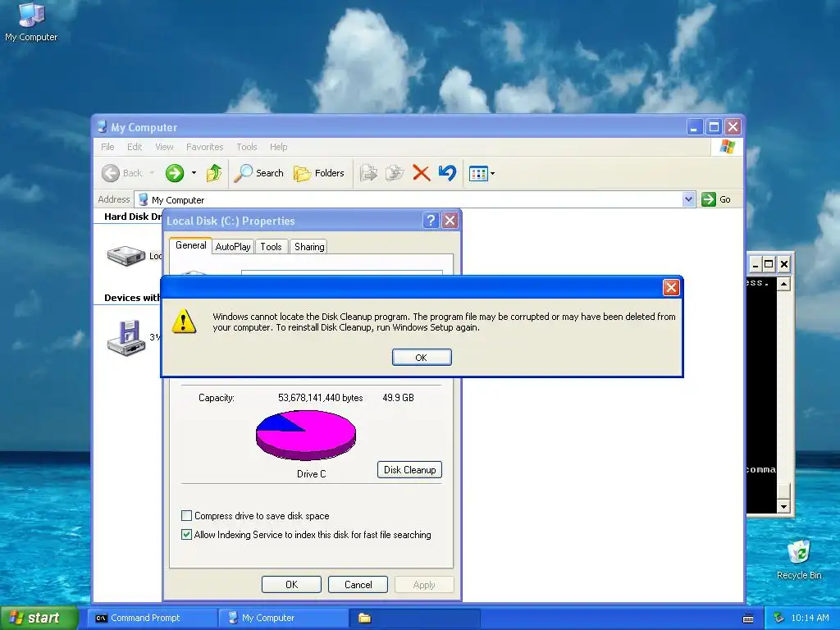
Task: Switch to Command Prompt taskbar button
Action: point(152,618)
